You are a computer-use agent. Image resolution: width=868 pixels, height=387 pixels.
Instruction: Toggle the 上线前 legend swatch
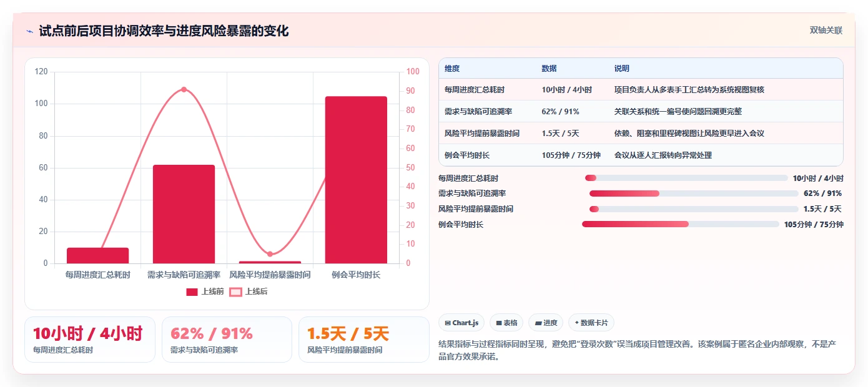click(x=192, y=291)
